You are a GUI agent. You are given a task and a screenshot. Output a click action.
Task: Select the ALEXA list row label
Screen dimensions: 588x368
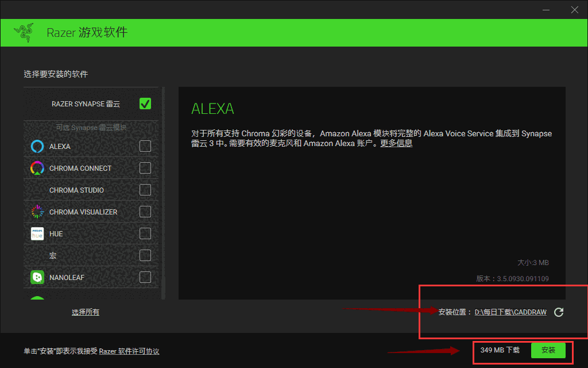60,147
